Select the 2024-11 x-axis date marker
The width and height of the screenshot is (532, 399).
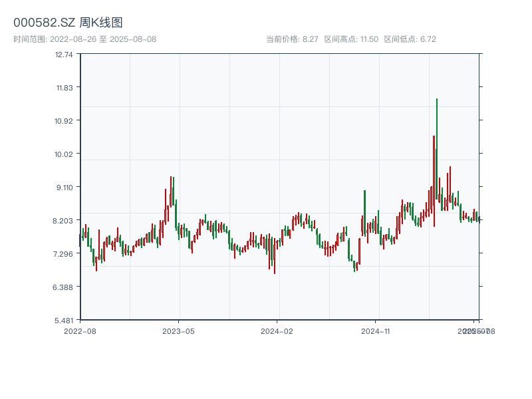376,331
